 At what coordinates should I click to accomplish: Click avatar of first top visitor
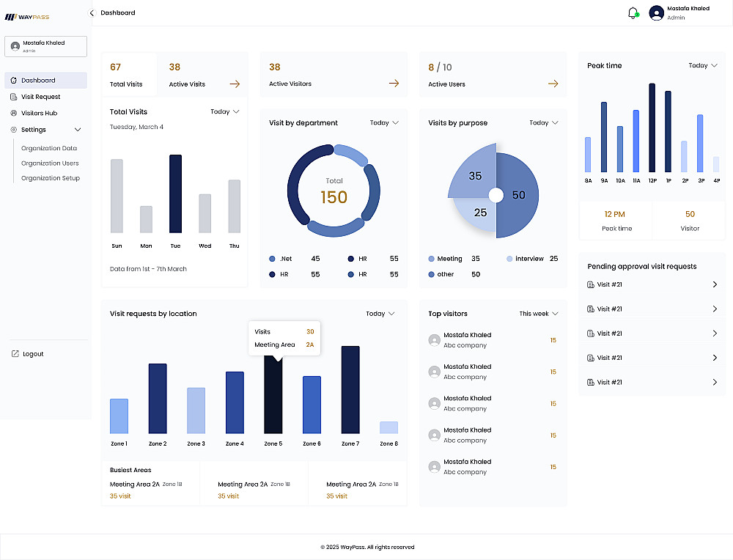434,340
